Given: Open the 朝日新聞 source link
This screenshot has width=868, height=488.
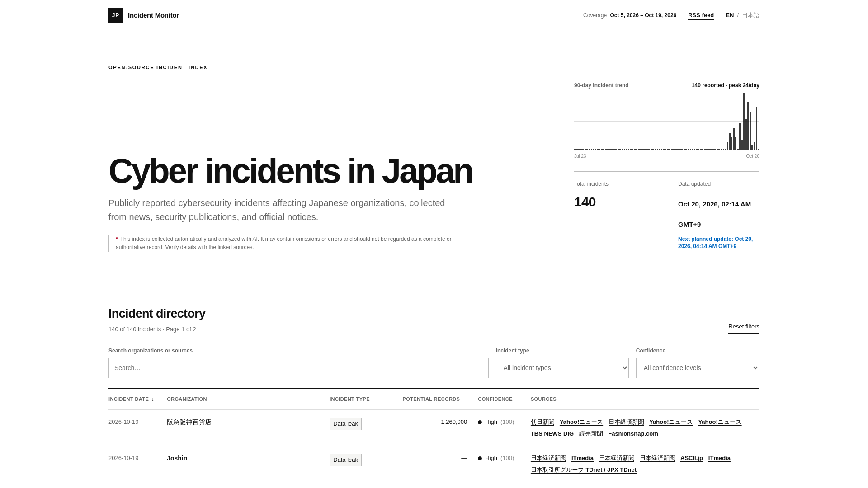Looking at the screenshot, I should pyautogui.click(x=542, y=422).
